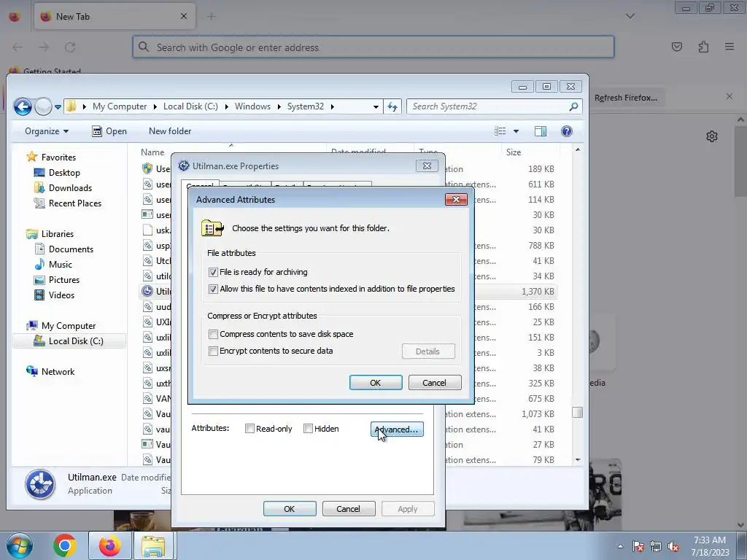Click the Explorer Forward arrow button
Image resolution: width=747 pixels, height=560 pixels.
tap(43, 106)
